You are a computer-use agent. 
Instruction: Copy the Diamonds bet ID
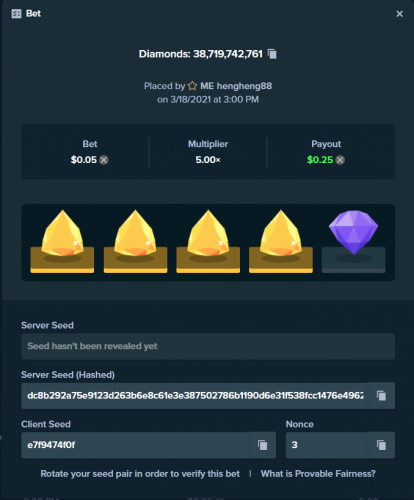point(272,54)
